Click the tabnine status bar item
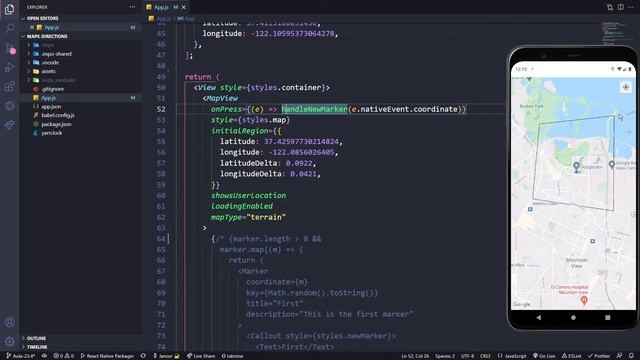 pyautogui.click(x=232, y=356)
